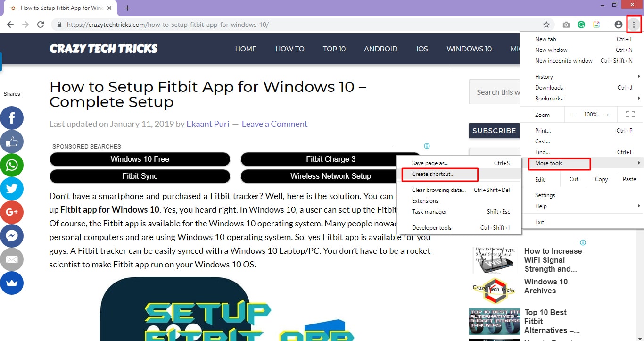Toggle fullscreen mode in the Zoom row
Screen dimensions: 644x341
tap(630, 115)
